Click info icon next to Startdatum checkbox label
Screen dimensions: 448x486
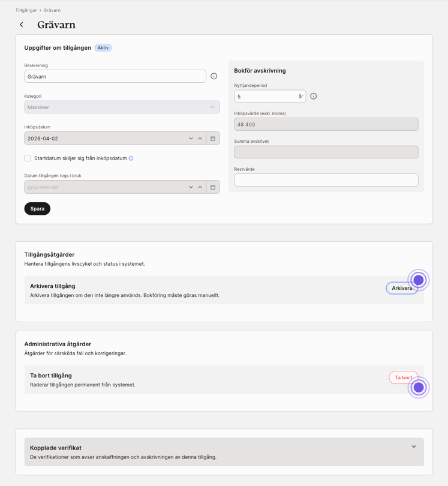point(131,158)
